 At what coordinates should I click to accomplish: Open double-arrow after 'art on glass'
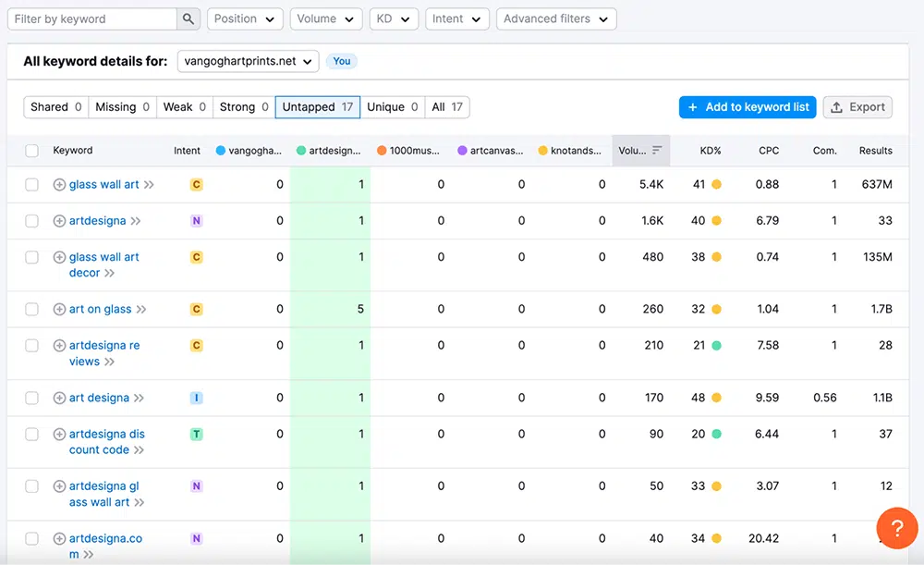tap(140, 310)
